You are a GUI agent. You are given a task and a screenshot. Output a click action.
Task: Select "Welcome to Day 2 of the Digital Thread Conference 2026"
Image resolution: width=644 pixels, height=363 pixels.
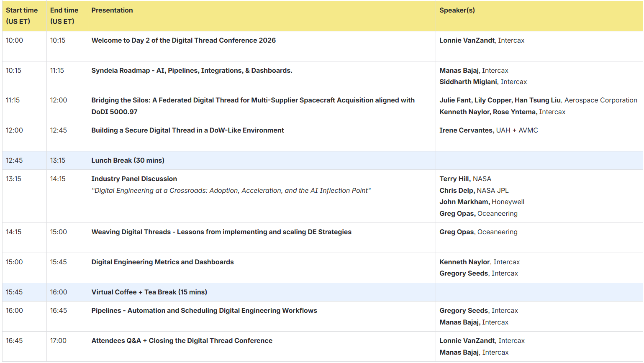pyautogui.click(x=184, y=41)
